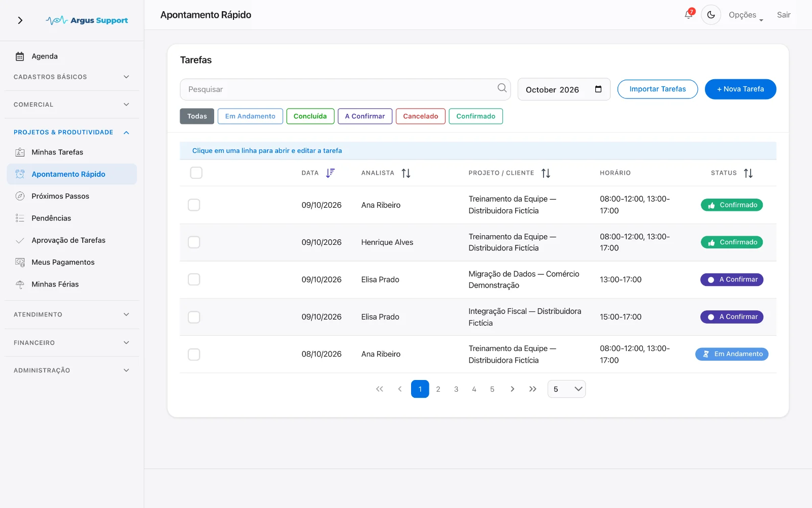Open Pendências in the sidebar

tap(72, 218)
